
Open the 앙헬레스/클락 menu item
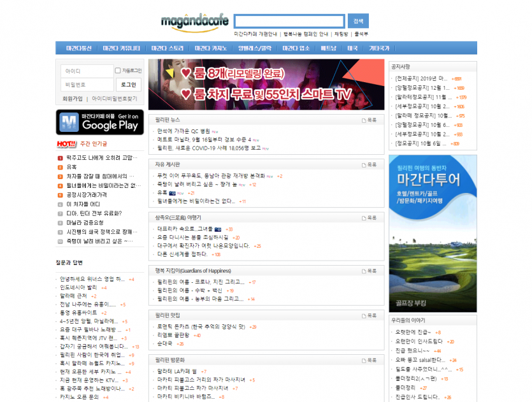[254, 48]
